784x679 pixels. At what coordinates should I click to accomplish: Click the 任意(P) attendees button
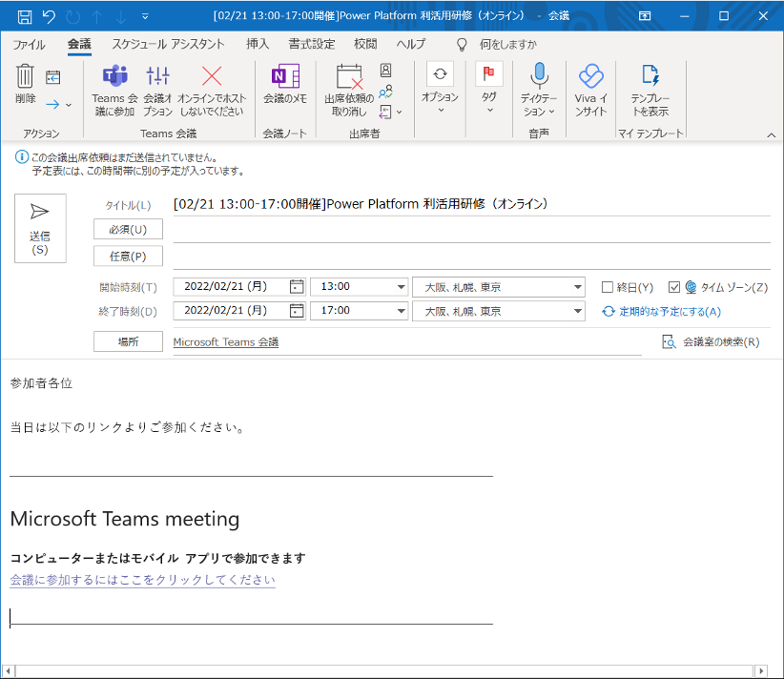tap(128, 257)
